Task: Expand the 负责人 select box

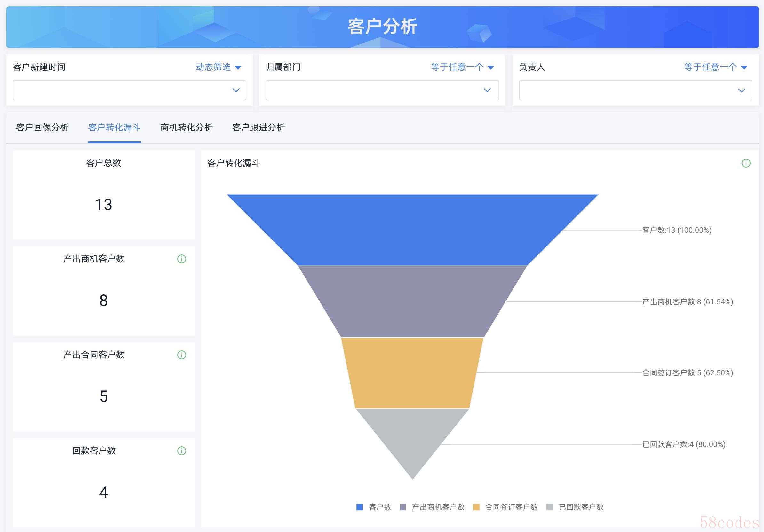Action: pos(635,90)
